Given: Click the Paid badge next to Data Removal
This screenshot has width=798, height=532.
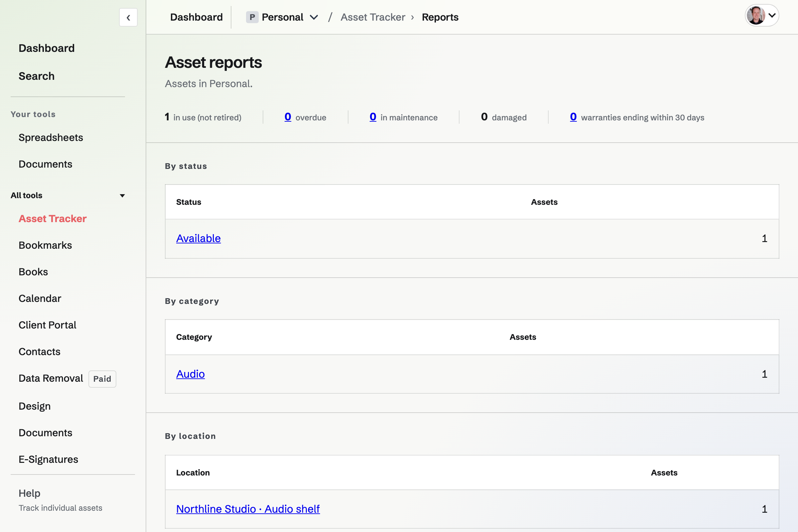Looking at the screenshot, I should 102,379.
